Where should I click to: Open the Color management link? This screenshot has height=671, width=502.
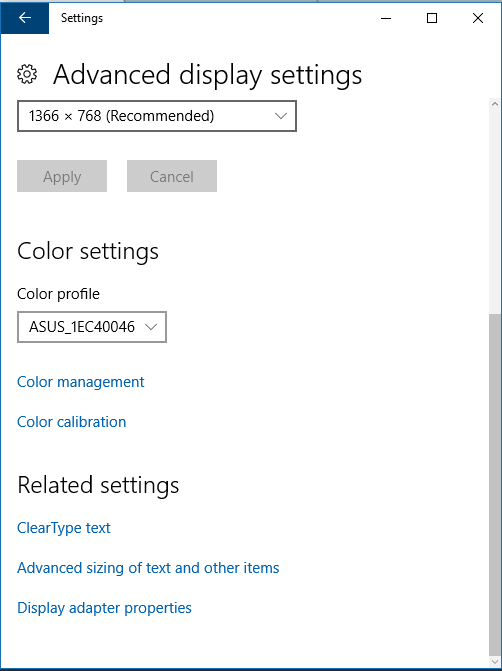pyautogui.click(x=80, y=382)
